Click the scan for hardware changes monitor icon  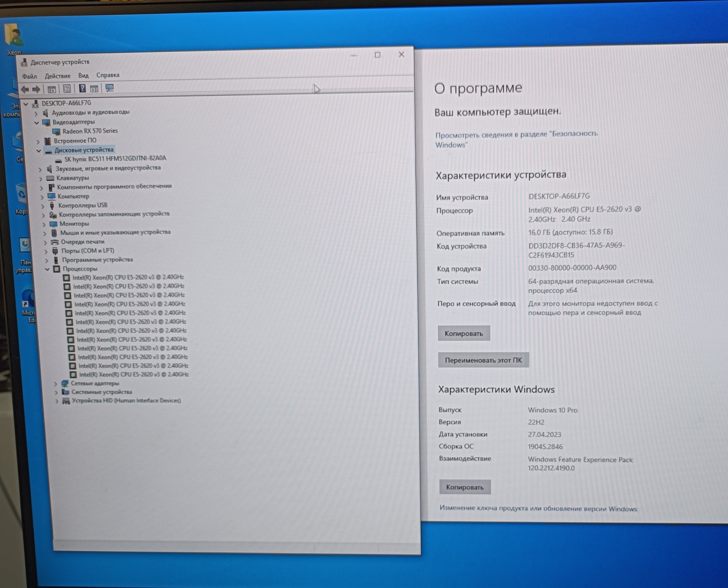110,88
